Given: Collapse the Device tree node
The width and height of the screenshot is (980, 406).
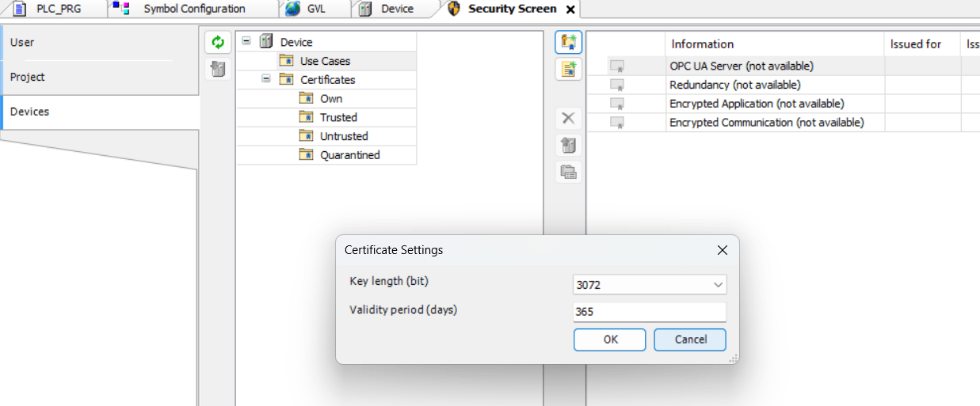Looking at the screenshot, I should coord(246,42).
